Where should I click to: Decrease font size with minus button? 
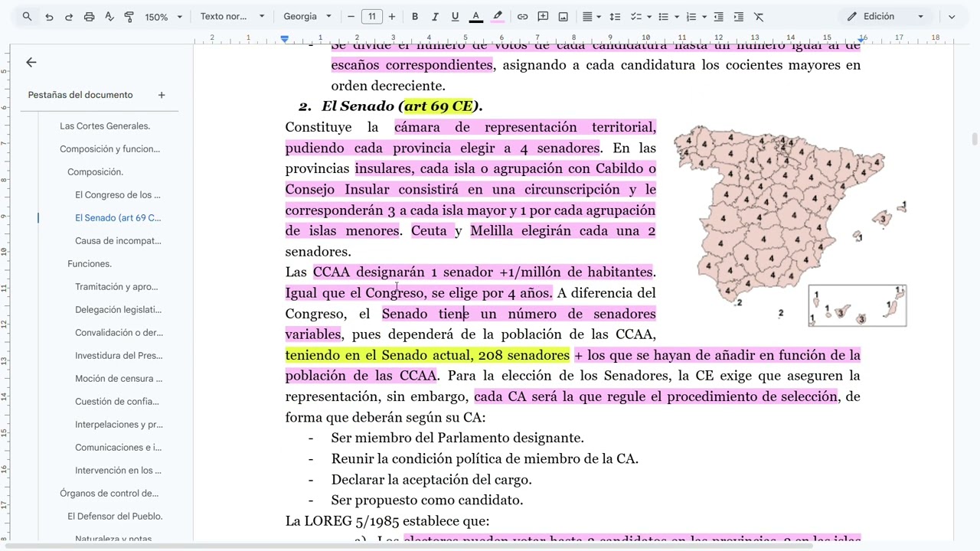[x=351, y=16]
